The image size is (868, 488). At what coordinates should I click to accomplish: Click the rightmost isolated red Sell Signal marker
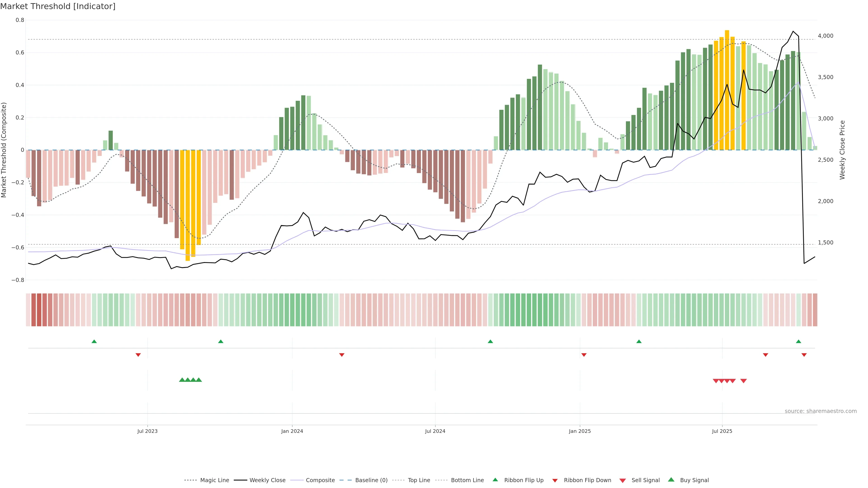743,381
